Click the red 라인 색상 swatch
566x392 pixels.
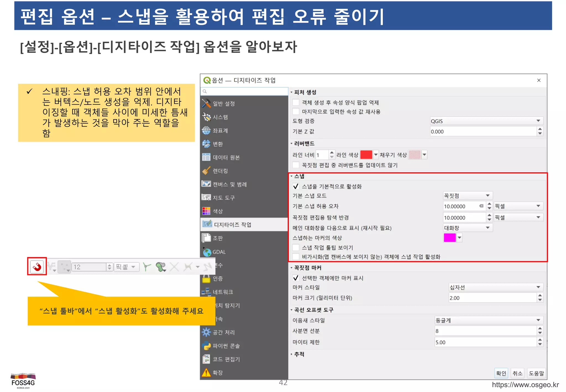click(366, 155)
